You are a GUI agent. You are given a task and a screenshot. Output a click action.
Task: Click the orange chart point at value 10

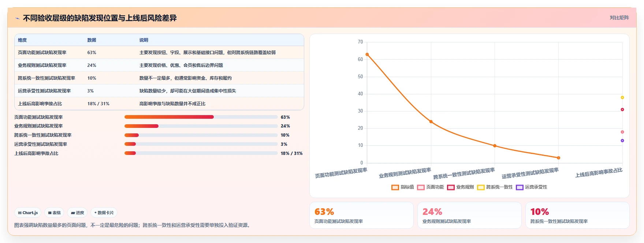495,146
